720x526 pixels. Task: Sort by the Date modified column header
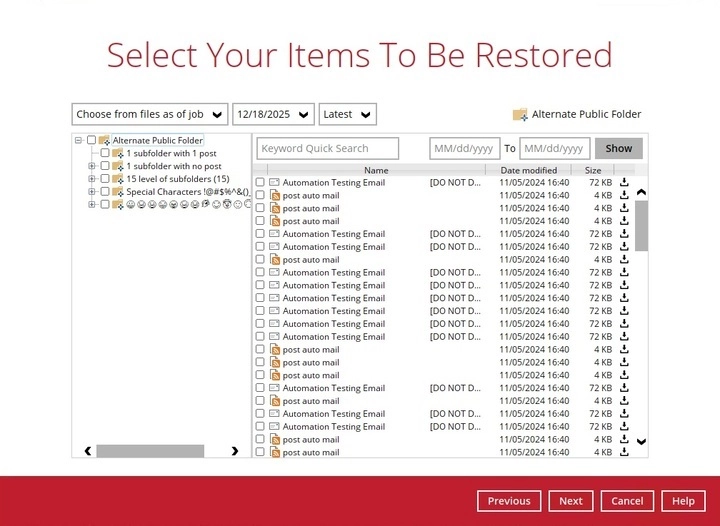point(529,170)
